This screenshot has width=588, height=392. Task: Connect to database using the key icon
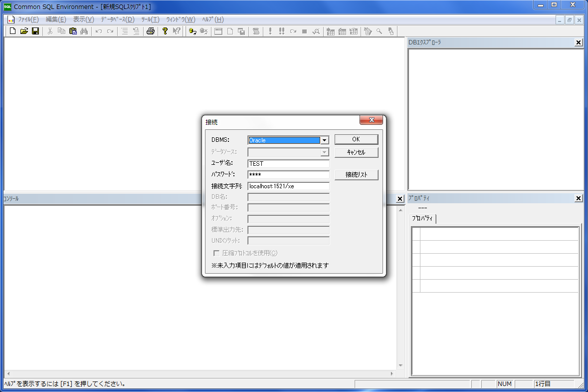[x=193, y=31]
